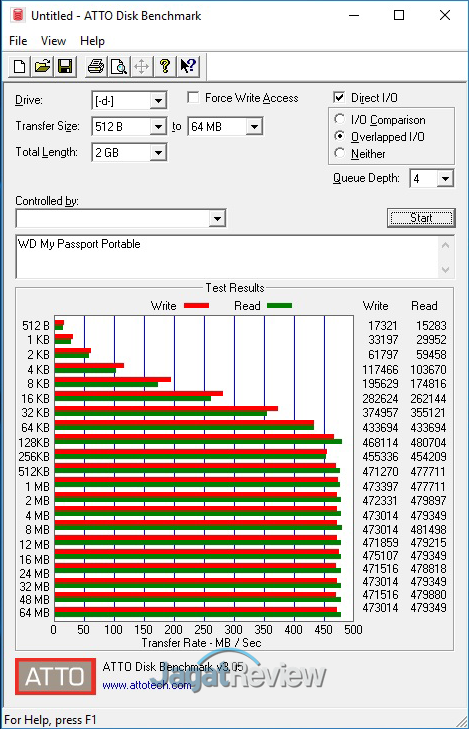Expand the Controlled by dropdown
The width and height of the screenshot is (469, 729).
tap(217, 219)
